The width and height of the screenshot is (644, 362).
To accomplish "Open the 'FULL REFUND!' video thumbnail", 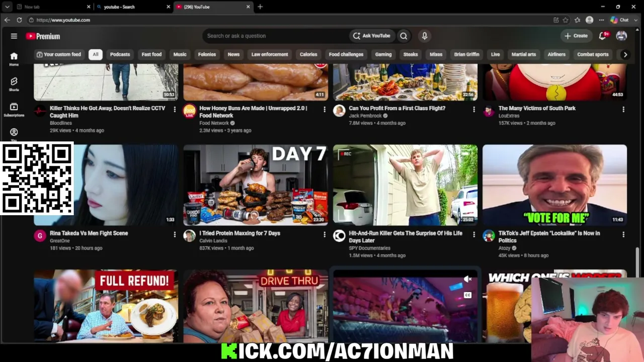I will 106,306.
